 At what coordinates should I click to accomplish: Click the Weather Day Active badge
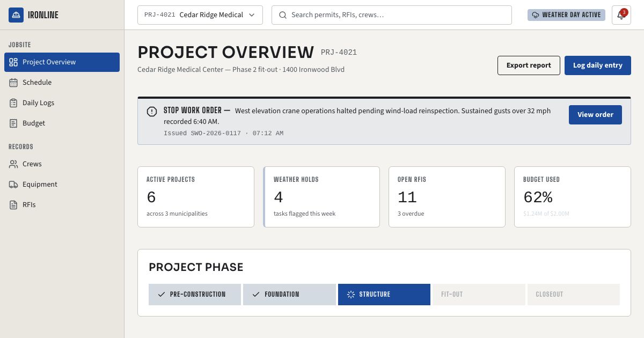point(566,15)
